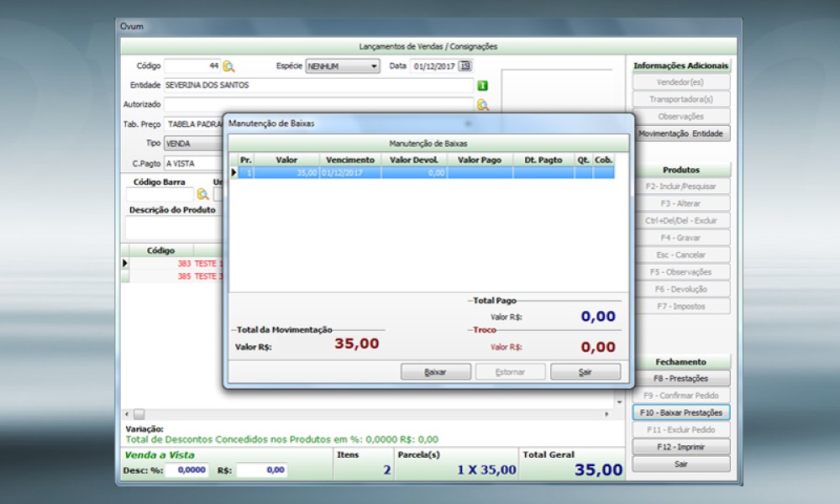
Task: Open F8 - Prestações
Action: pyautogui.click(x=680, y=378)
